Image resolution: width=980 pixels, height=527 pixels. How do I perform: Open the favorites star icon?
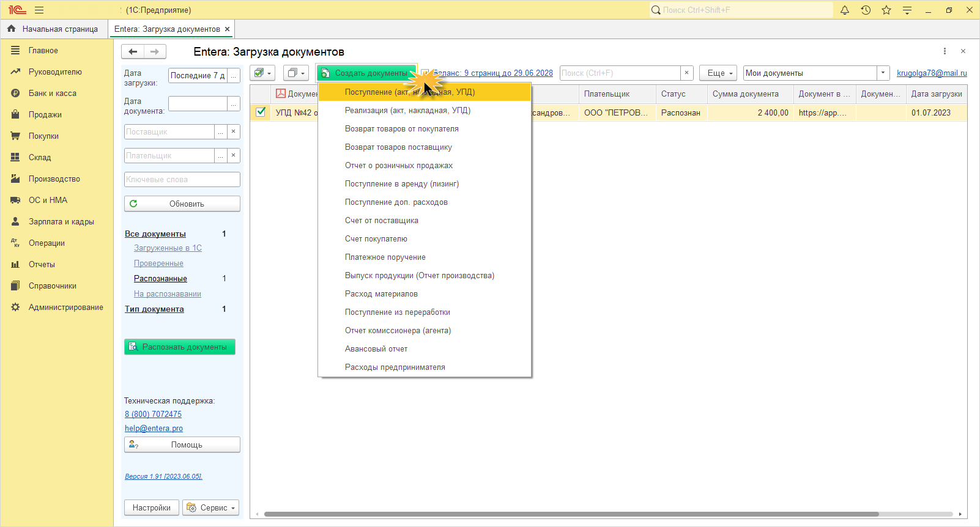pos(886,10)
